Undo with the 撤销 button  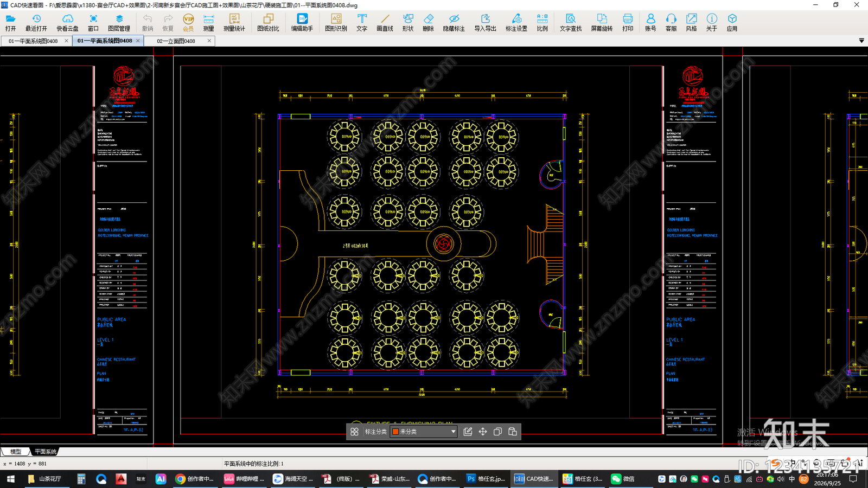148,23
